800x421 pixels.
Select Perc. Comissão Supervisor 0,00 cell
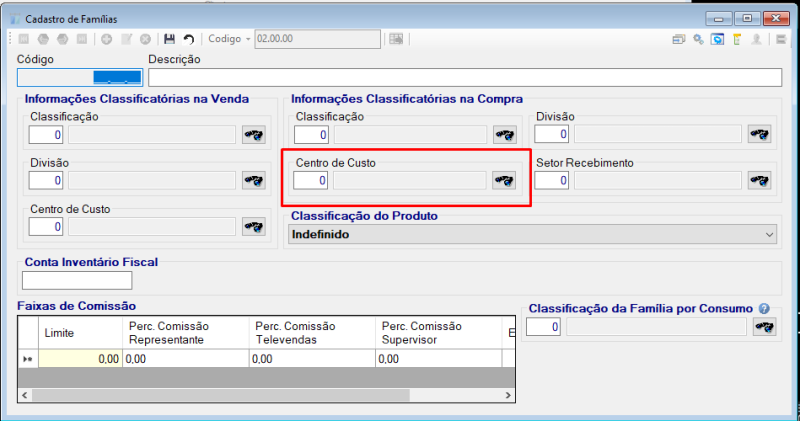[x=439, y=359]
